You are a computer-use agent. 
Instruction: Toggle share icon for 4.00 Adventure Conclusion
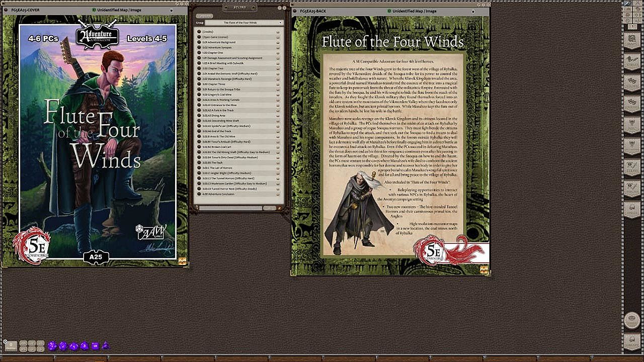[278, 194]
